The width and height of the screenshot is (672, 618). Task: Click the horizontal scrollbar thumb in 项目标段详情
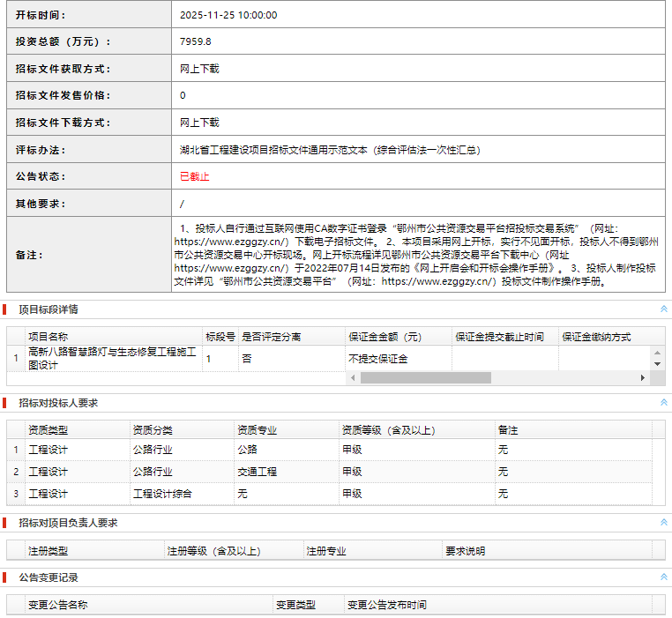click(x=425, y=377)
